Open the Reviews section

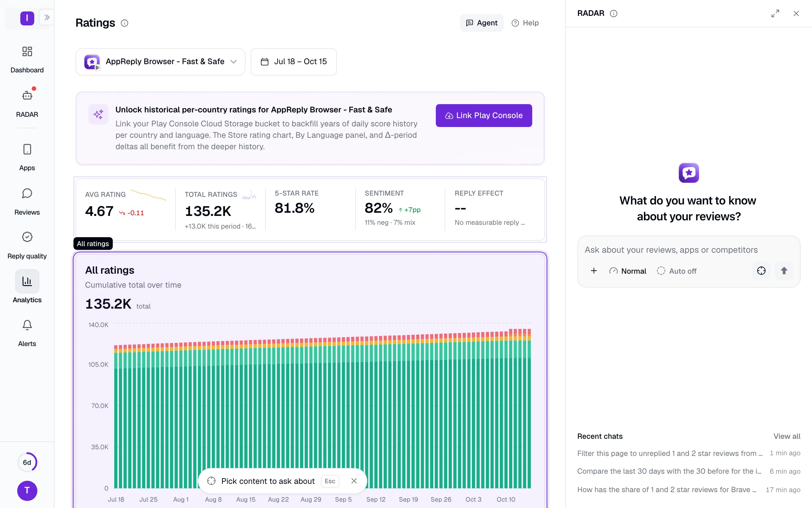coord(27,202)
